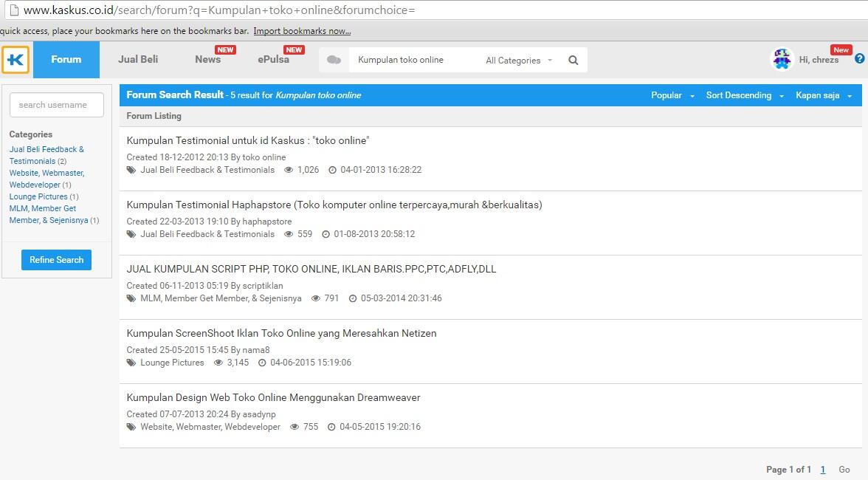The width and height of the screenshot is (868, 480).
Task: Open the Popular sort dropdown
Action: coord(672,95)
